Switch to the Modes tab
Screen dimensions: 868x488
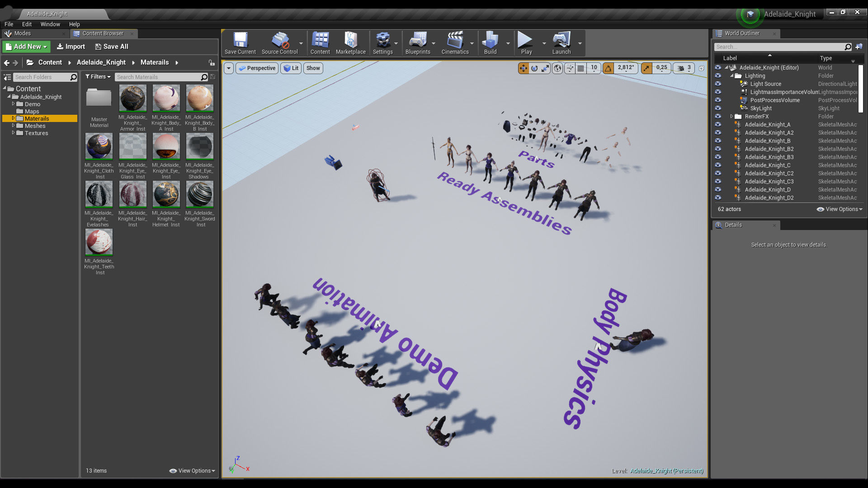[x=22, y=33]
